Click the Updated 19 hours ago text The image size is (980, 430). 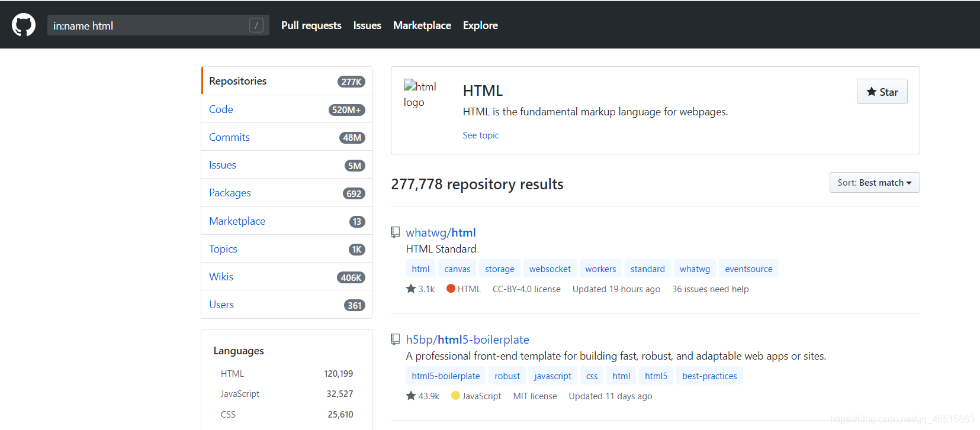616,289
